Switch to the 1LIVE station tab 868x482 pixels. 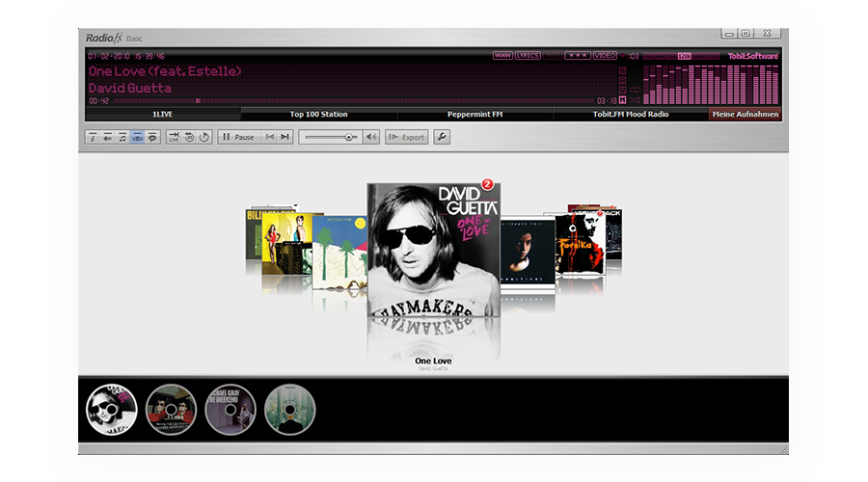click(x=163, y=114)
